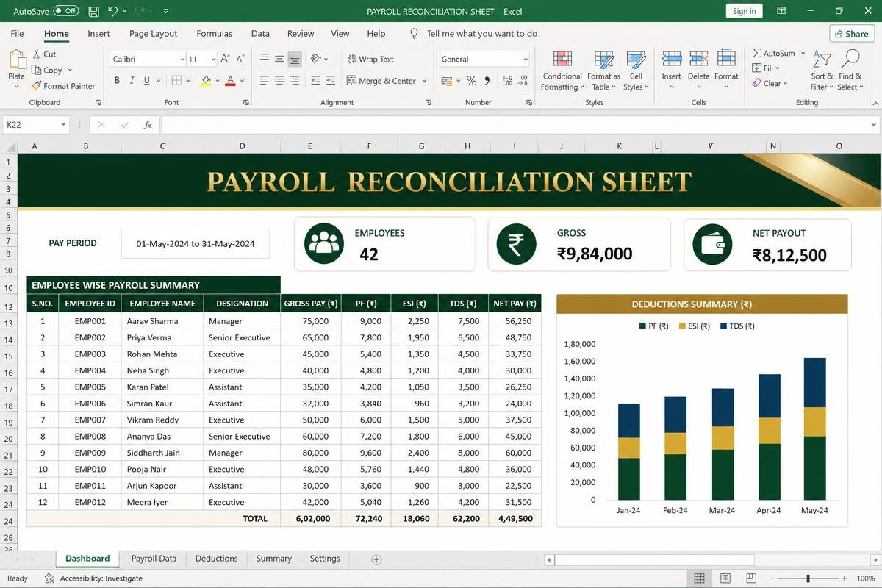
Task: Open the File menu
Action: (17, 33)
